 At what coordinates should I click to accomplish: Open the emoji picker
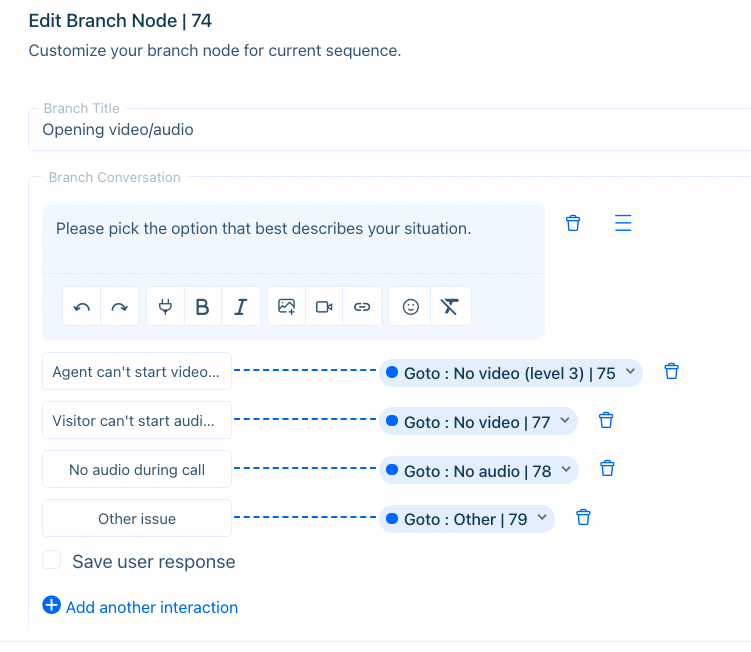click(410, 307)
